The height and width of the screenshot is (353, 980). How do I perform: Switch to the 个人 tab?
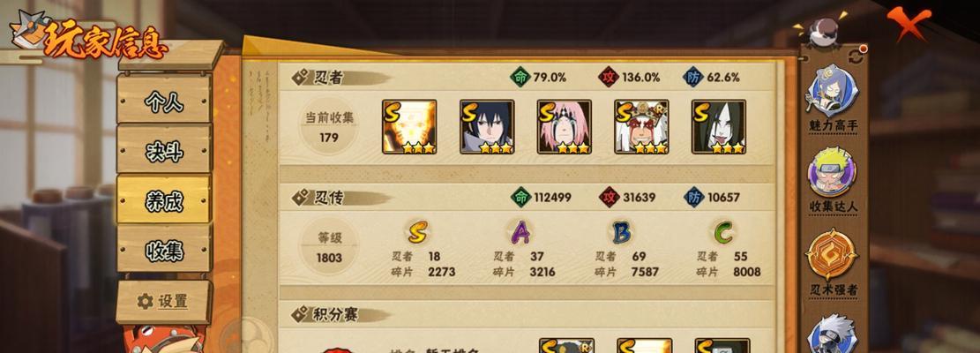[x=164, y=100]
